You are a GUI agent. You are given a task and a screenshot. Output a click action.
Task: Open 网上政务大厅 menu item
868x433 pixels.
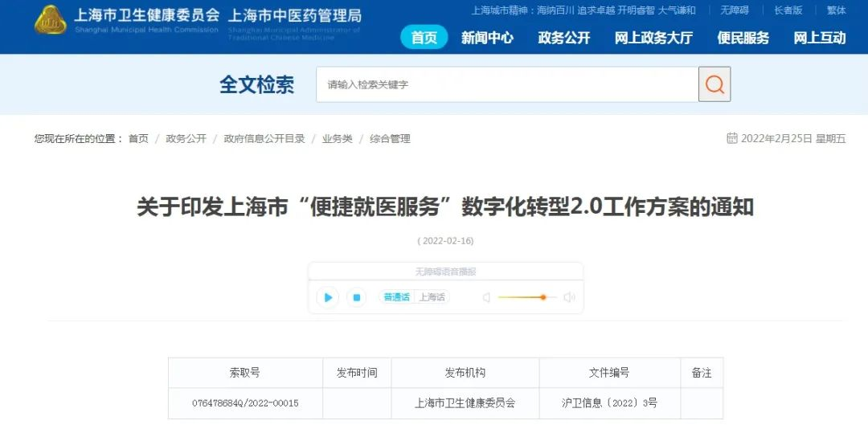(x=653, y=38)
